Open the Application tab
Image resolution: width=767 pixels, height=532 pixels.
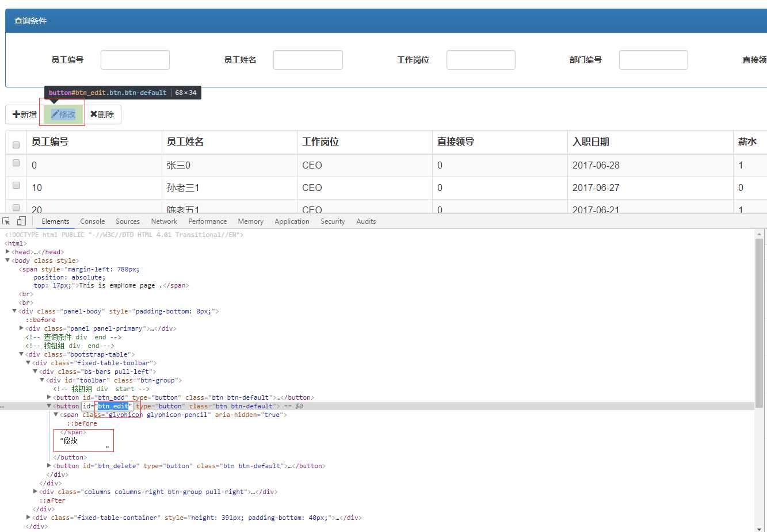292,221
